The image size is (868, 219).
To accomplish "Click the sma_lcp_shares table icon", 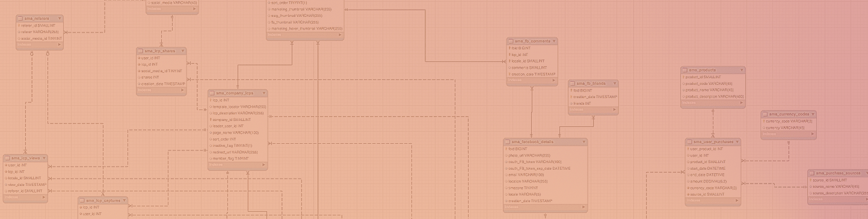I will pyautogui.click(x=141, y=51).
